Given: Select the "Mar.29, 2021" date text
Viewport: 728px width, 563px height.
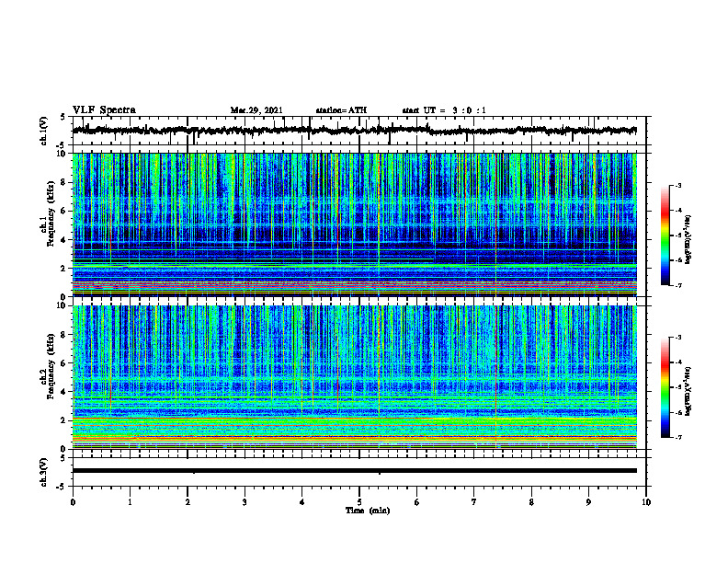Looking at the screenshot, I should (256, 110).
